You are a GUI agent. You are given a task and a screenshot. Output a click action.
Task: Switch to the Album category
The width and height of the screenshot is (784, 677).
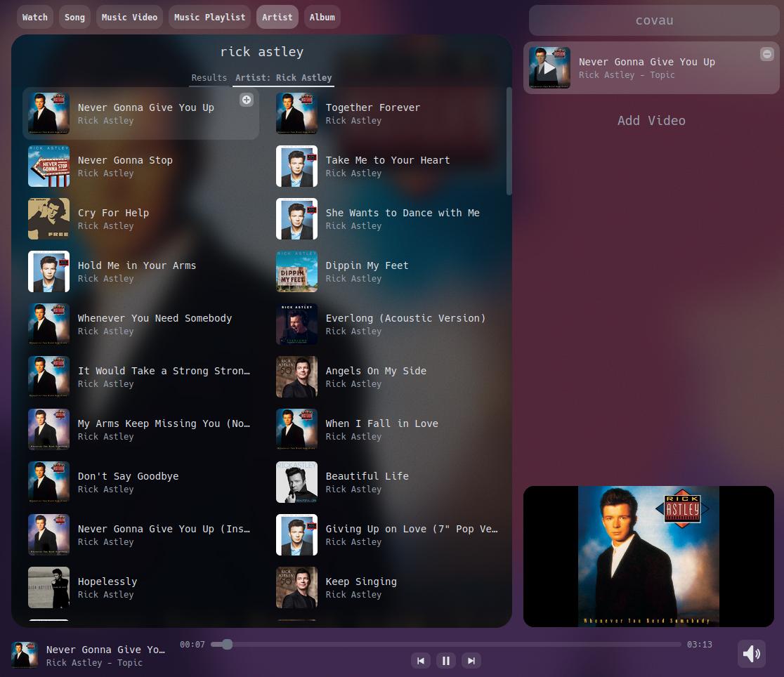[322, 17]
